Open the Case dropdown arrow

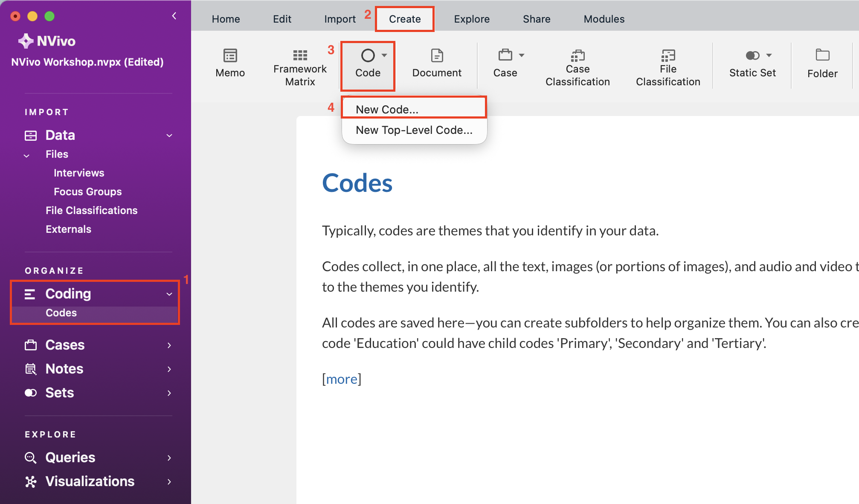522,55
